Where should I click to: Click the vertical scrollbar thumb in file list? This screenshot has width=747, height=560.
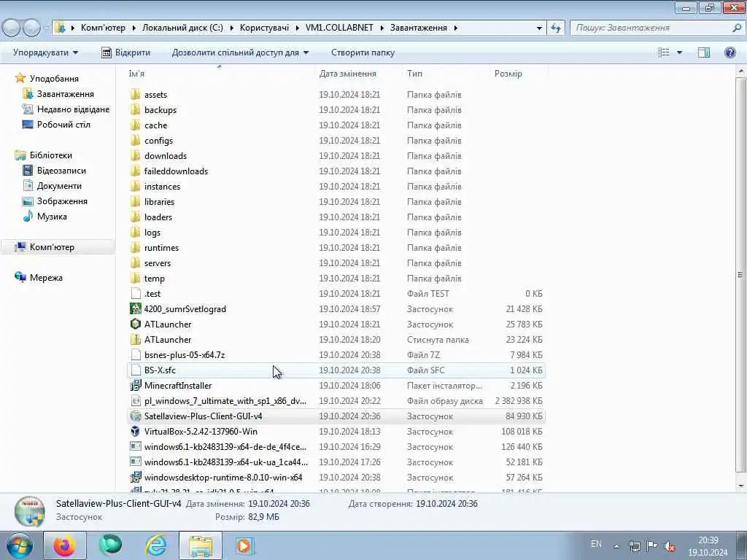(x=740, y=274)
